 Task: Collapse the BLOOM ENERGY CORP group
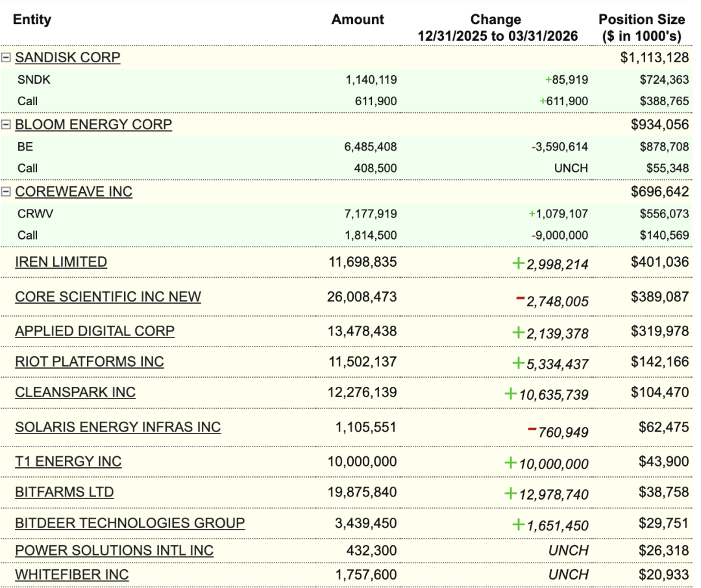(6, 125)
